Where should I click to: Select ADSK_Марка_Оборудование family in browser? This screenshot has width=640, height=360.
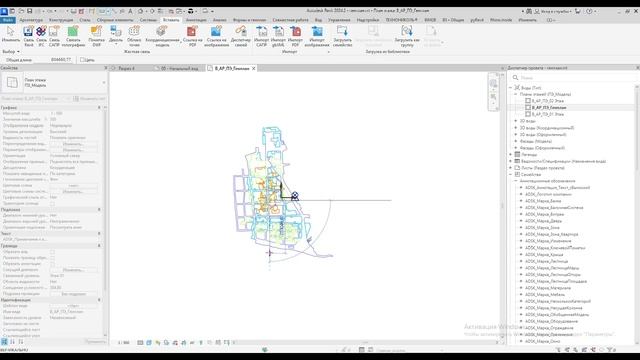(551, 321)
